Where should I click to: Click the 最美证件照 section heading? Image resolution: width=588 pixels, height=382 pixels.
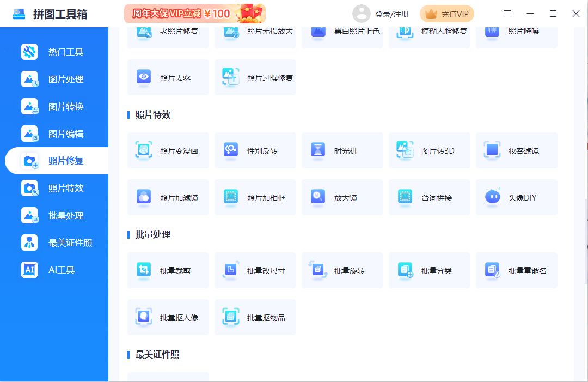click(157, 355)
